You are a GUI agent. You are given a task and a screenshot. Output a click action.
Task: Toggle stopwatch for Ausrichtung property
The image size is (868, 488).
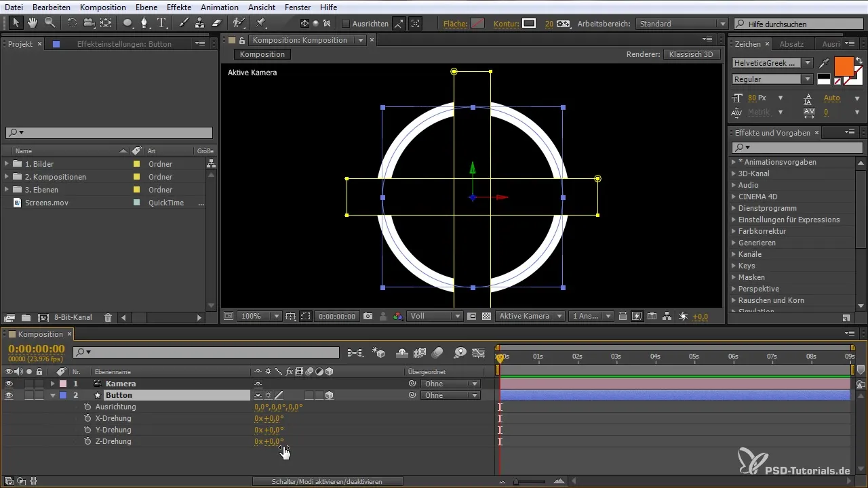click(87, 407)
